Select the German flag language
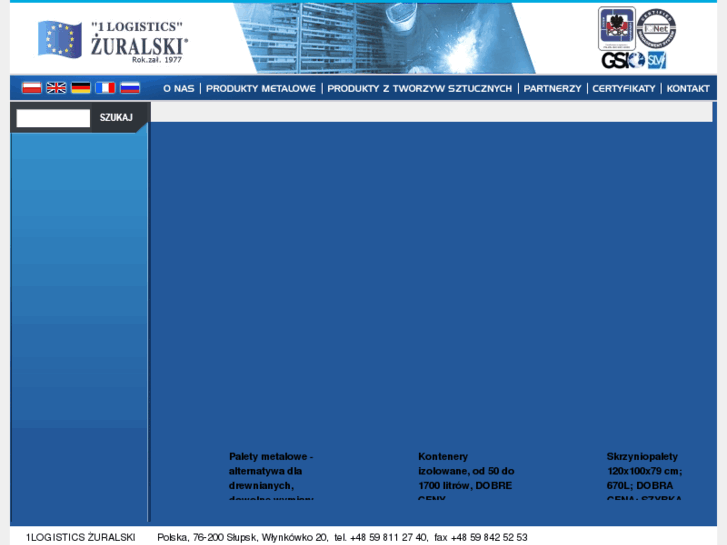Image resolution: width=727 pixels, height=545 pixels. tap(81, 88)
